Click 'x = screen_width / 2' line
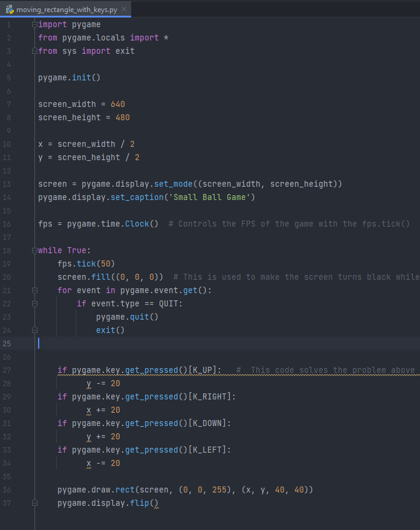 (x=86, y=144)
